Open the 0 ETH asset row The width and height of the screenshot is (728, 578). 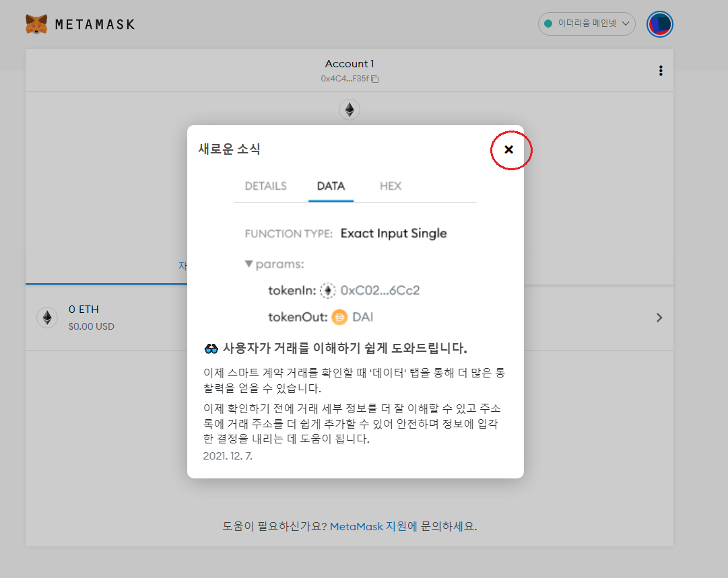[349, 318]
